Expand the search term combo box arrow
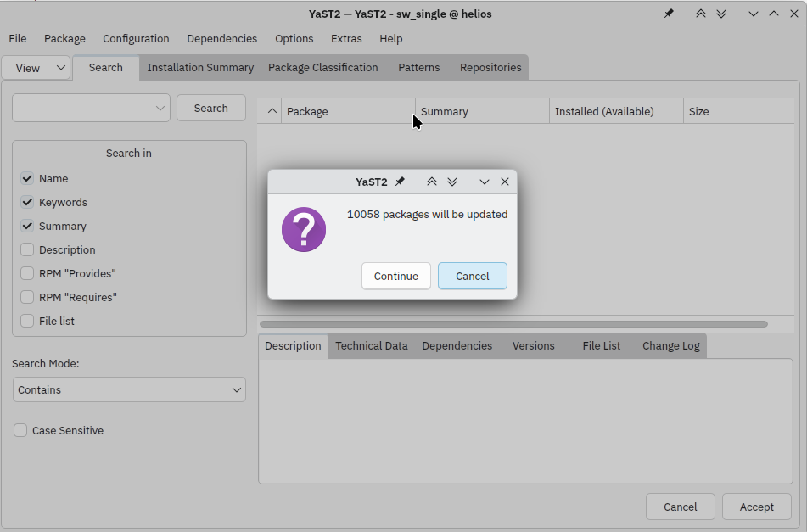 click(x=160, y=108)
